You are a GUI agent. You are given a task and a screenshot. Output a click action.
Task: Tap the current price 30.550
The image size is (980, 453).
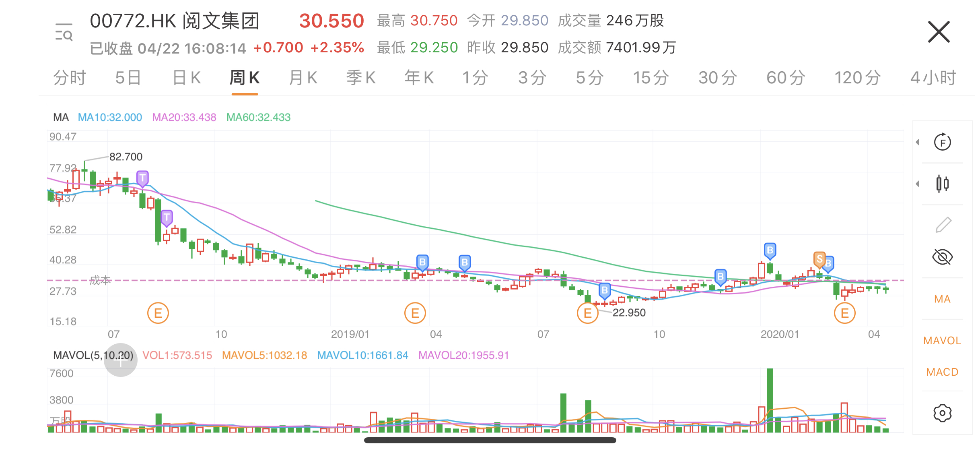click(331, 21)
